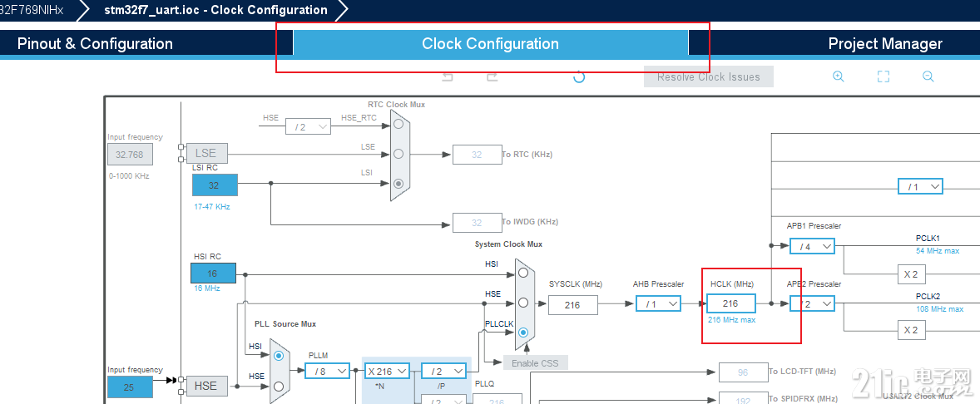
Task: Click Resolve Clock Issues button
Action: pyautogui.click(x=709, y=76)
